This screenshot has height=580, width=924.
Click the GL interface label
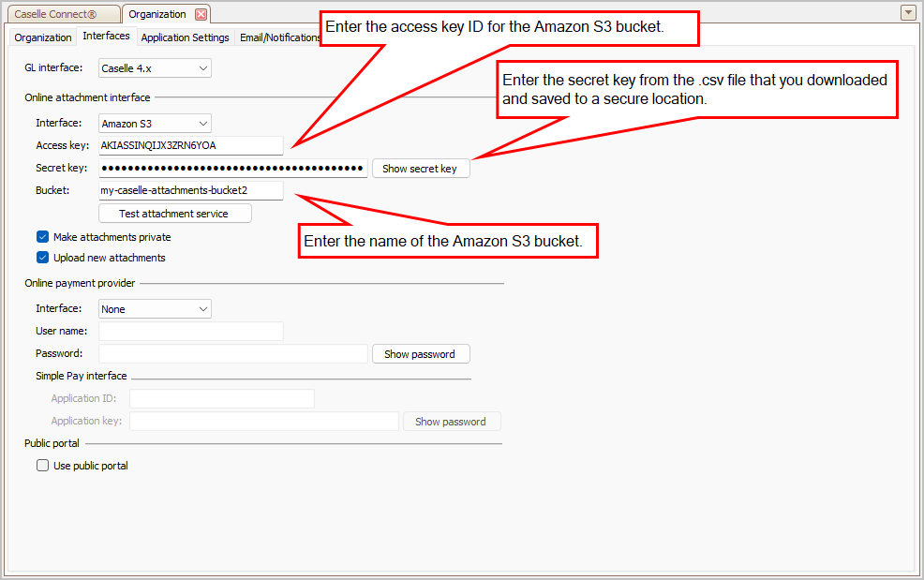[x=53, y=67]
